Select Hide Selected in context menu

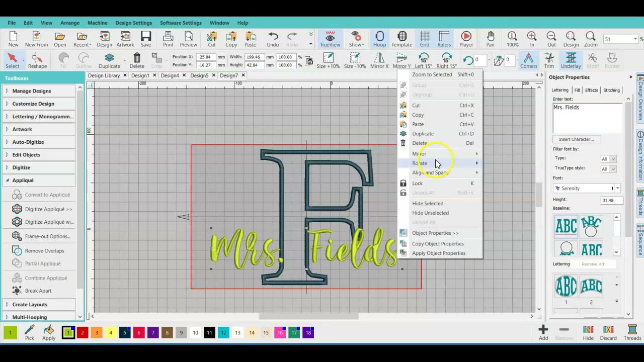[440, 203]
